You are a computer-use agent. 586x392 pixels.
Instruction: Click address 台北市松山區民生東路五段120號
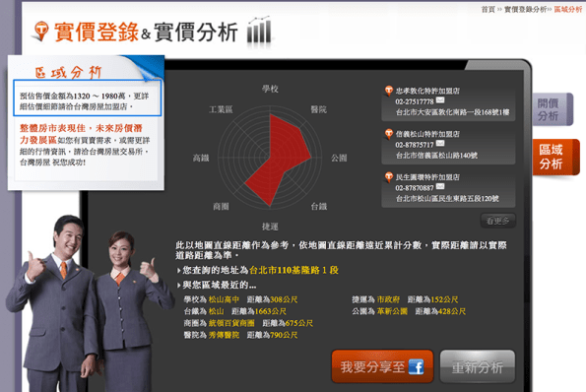447,199
